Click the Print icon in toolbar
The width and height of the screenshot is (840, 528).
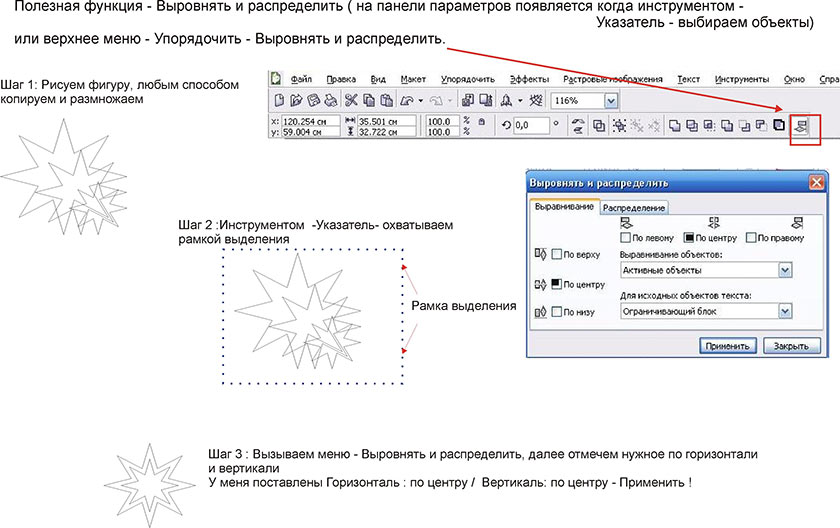330,101
